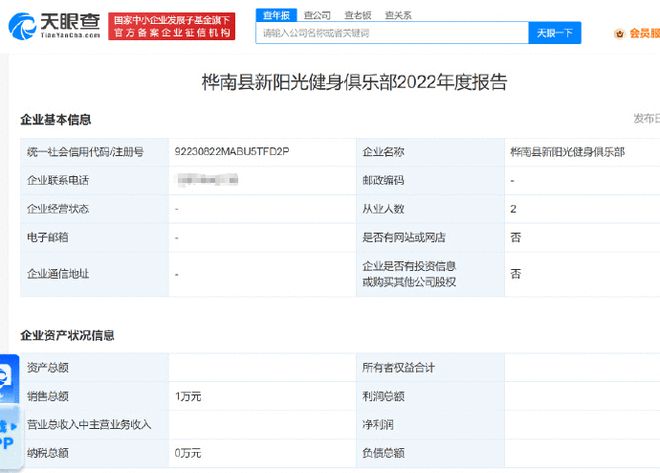Click the 邮政编码 label
The height and width of the screenshot is (473, 660).
(x=383, y=181)
